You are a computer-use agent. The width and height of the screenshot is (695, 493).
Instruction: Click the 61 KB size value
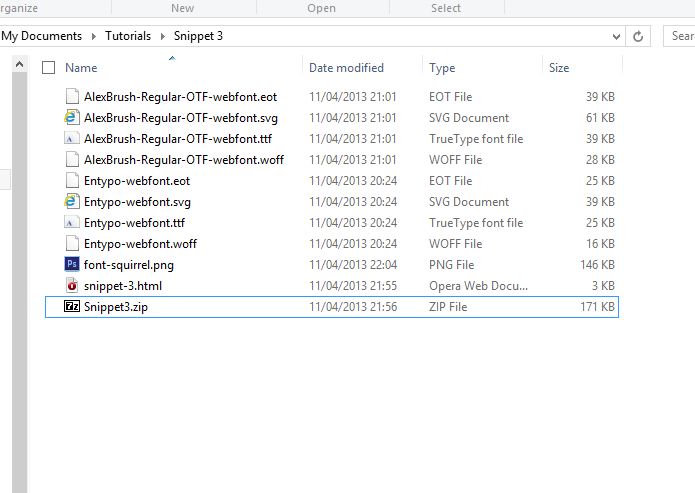600,117
